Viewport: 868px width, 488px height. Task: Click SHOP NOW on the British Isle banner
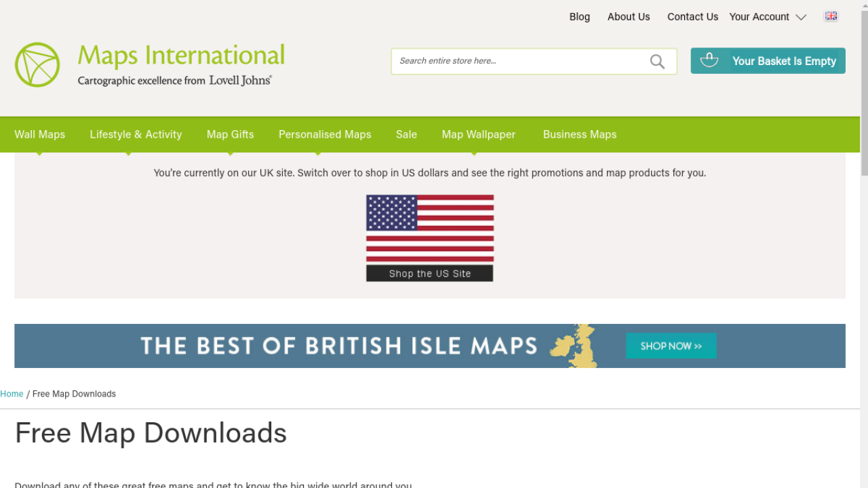[671, 346]
